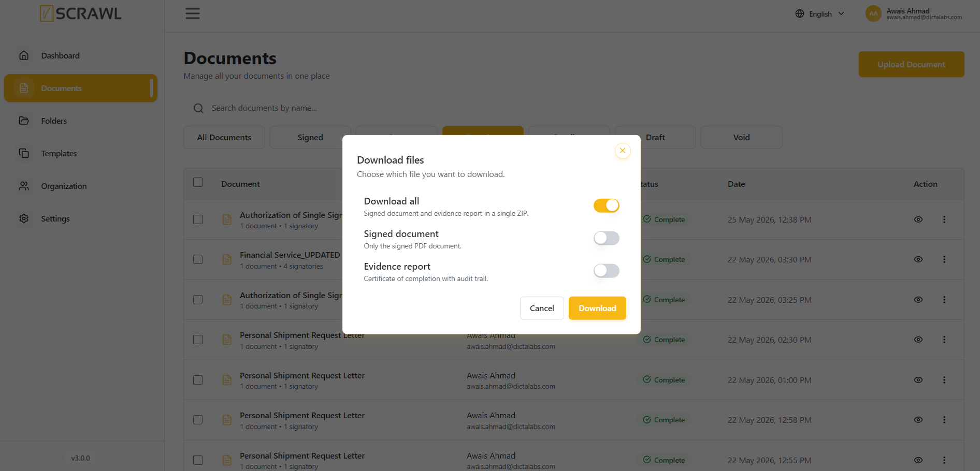980x471 pixels.
Task: Open actions menu for 22 May 01:00 PM row
Action: 944,380
